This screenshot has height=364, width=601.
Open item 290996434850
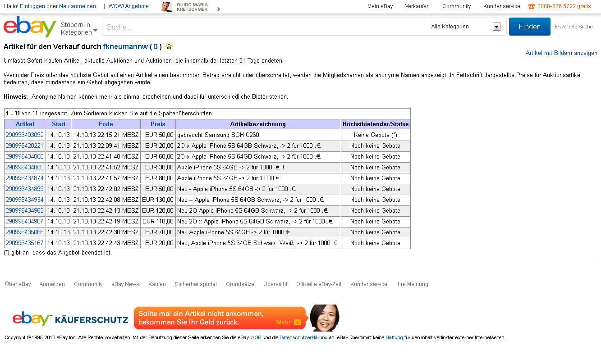(24, 168)
